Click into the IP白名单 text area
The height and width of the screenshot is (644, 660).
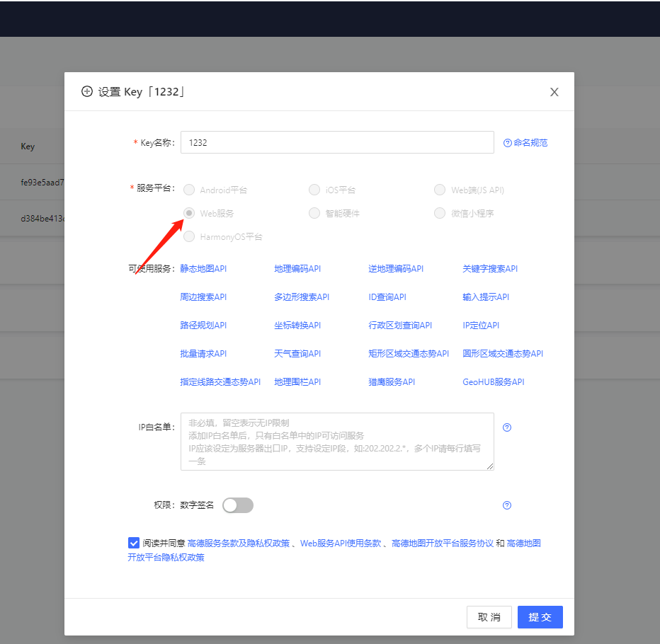click(x=337, y=442)
